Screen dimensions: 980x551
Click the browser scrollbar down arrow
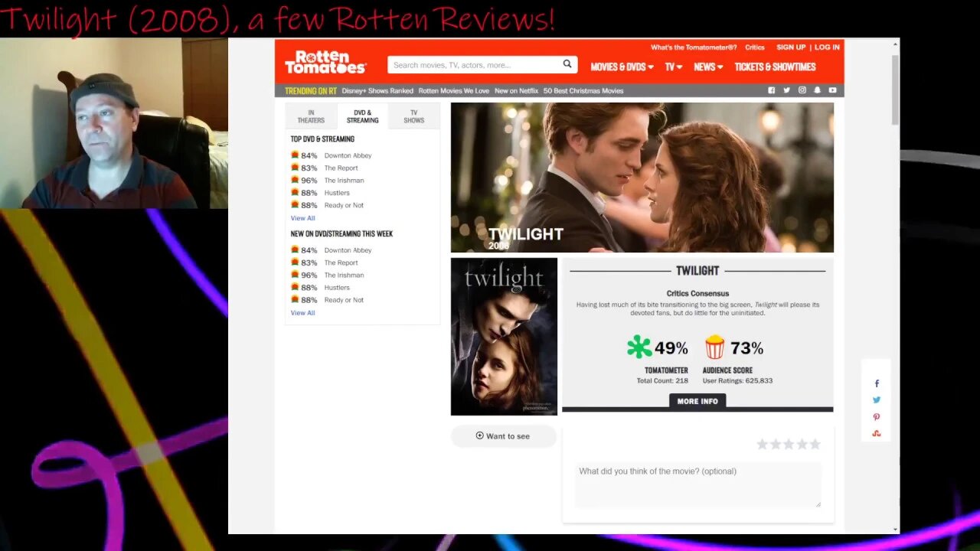[x=895, y=529]
